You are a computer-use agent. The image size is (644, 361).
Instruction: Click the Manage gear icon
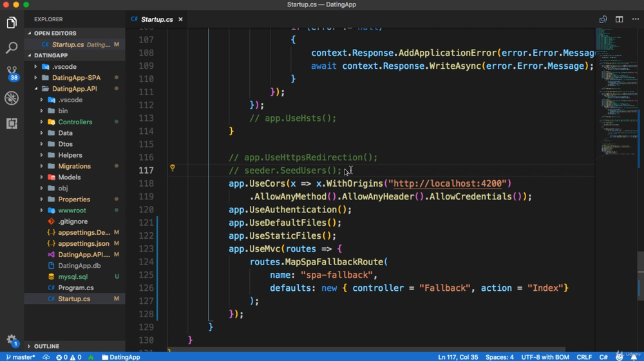pyautogui.click(x=12, y=340)
